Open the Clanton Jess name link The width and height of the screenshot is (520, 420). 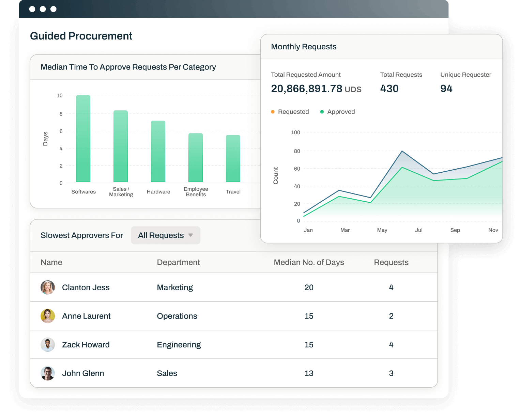[86, 287]
